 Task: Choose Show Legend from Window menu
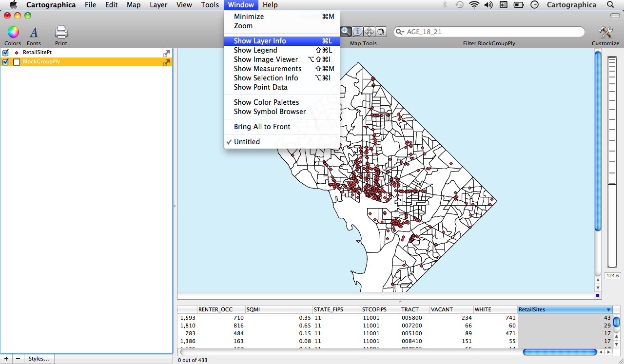[x=255, y=50]
